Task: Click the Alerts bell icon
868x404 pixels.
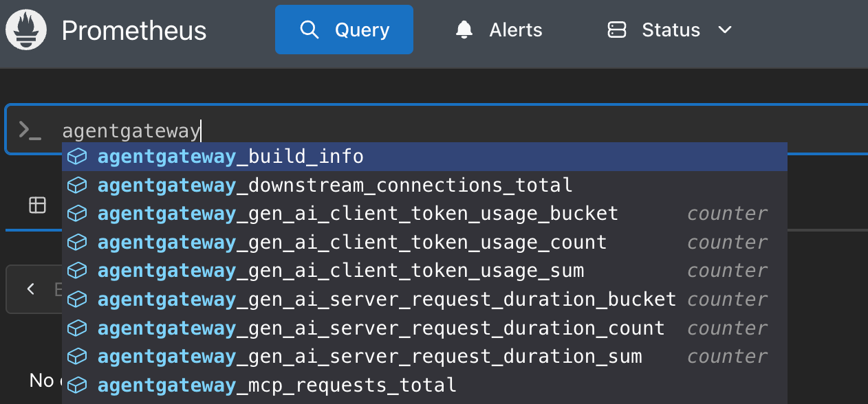Action: [x=464, y=30]
